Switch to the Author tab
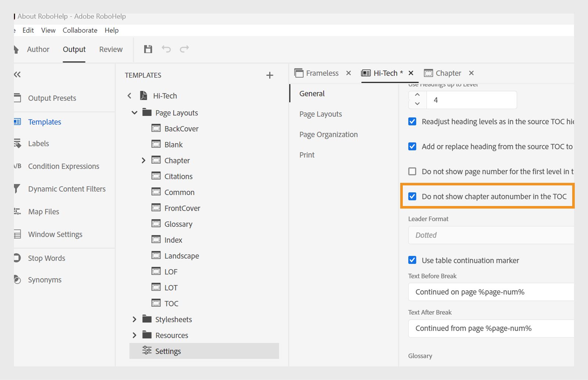Screen dimensions: 588x380 point(38,49)
